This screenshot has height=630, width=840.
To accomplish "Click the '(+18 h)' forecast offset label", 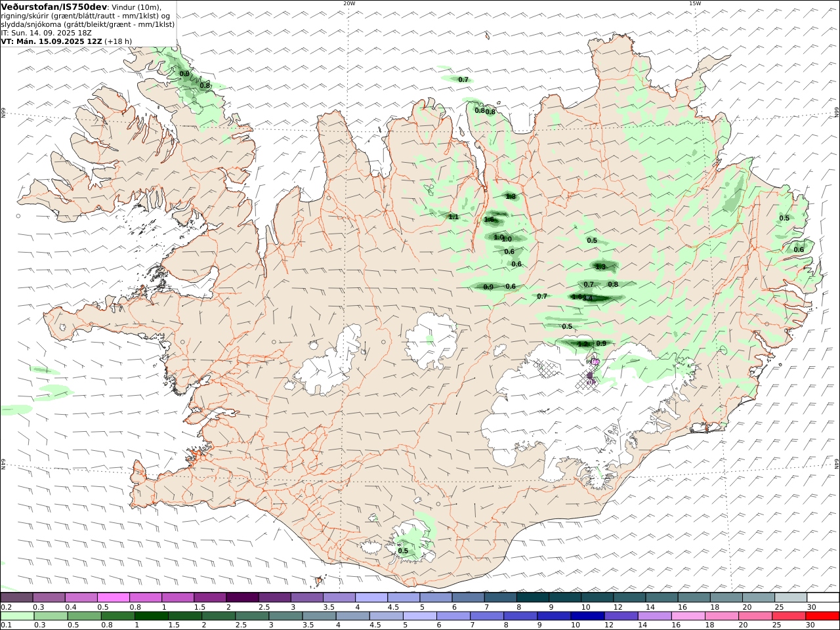I will (x=119, y=41).
